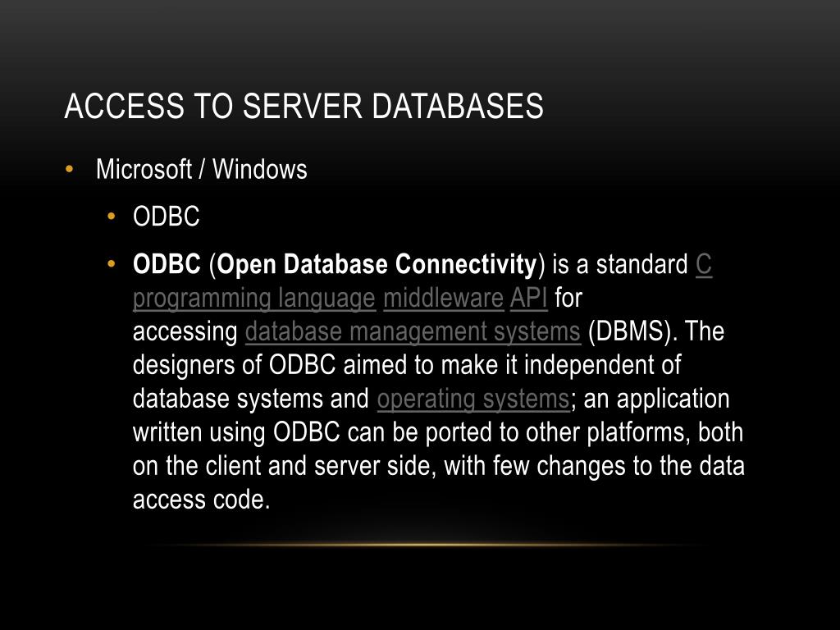
Task: Follow the "programming language" hyperlink
Action: pos(254,299)
